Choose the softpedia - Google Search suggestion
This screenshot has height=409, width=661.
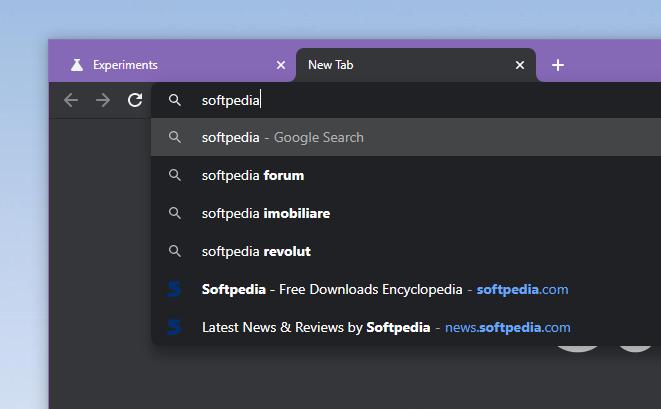[406, 137]
